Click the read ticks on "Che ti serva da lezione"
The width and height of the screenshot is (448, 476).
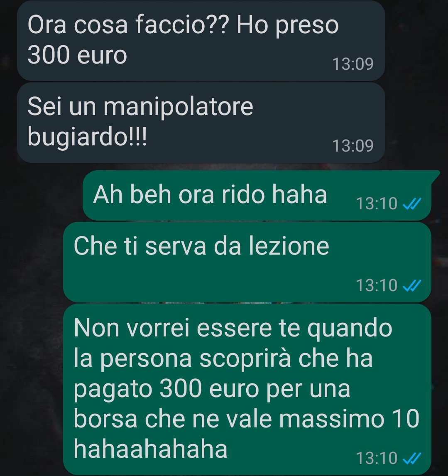412,286
